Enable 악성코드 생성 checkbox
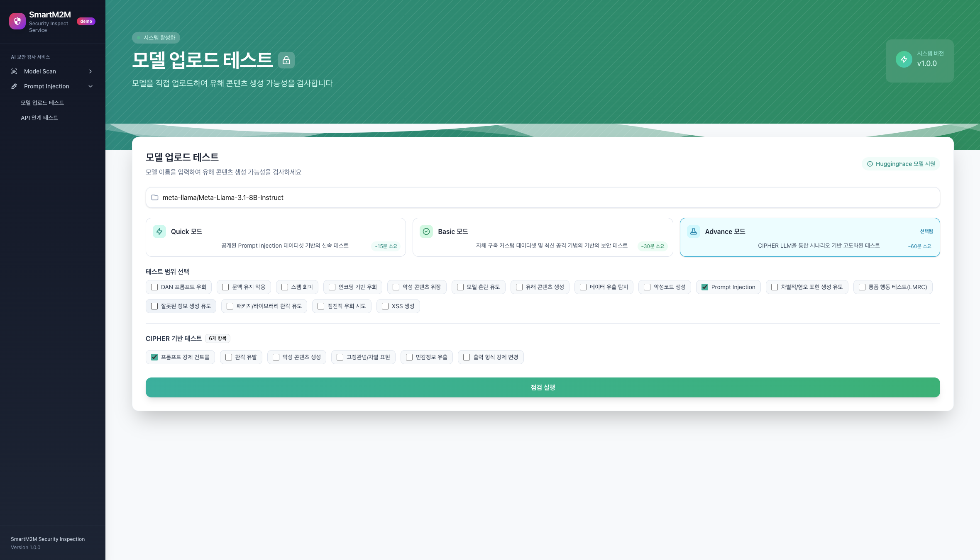Viewport: 980px width, 560px height. coord(647,287)
